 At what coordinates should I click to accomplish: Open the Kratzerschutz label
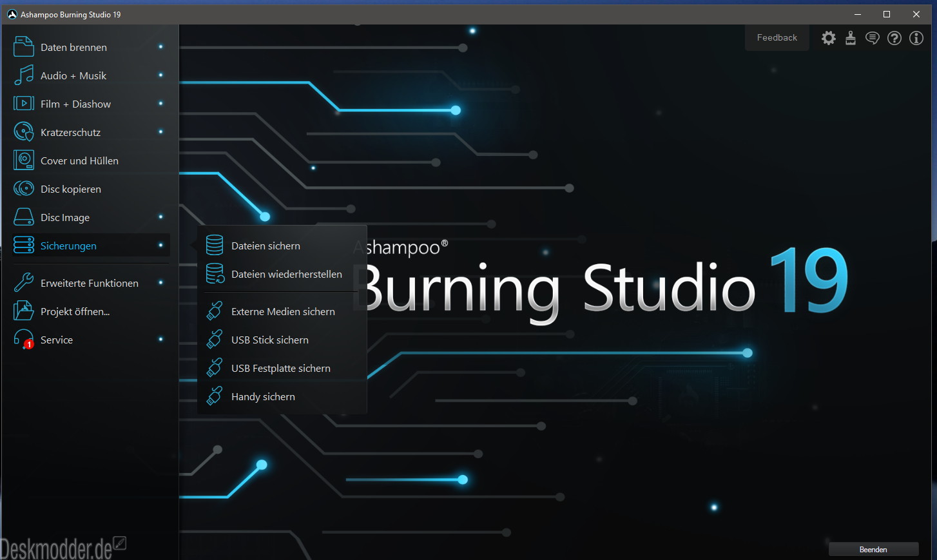point(70,132)
